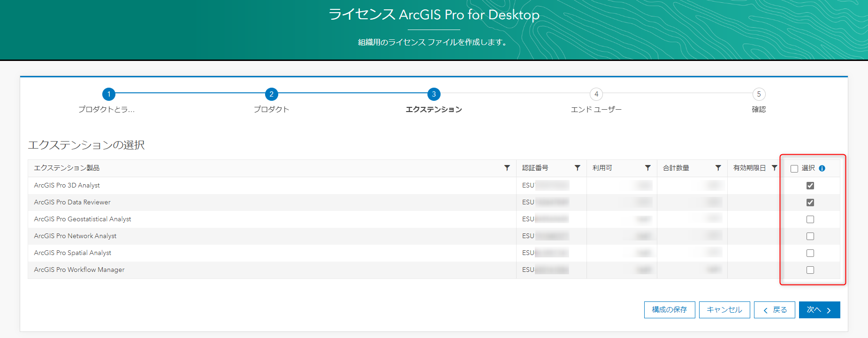This screenshot has height=338, width=868.
Task: Click the ArcGIS Pro Network Analyst row name
Action: pos(75,236)
